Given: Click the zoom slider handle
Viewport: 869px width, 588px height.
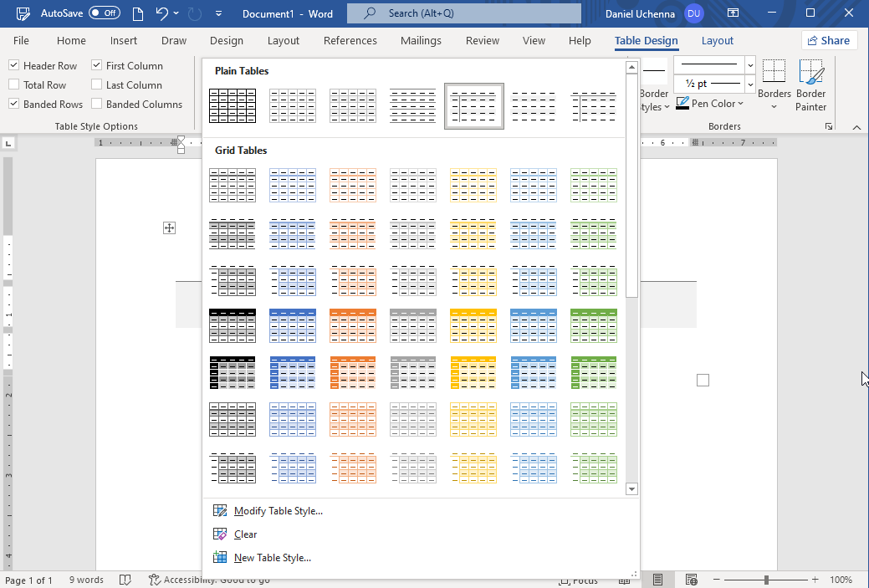Looking at the screenshot, I should (x=766, y=580).
